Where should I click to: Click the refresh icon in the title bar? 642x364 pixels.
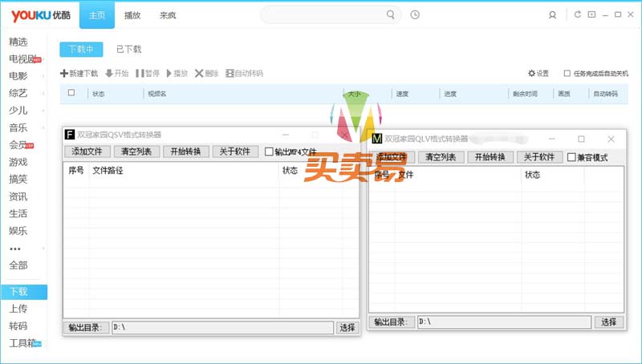click(578, 14)
